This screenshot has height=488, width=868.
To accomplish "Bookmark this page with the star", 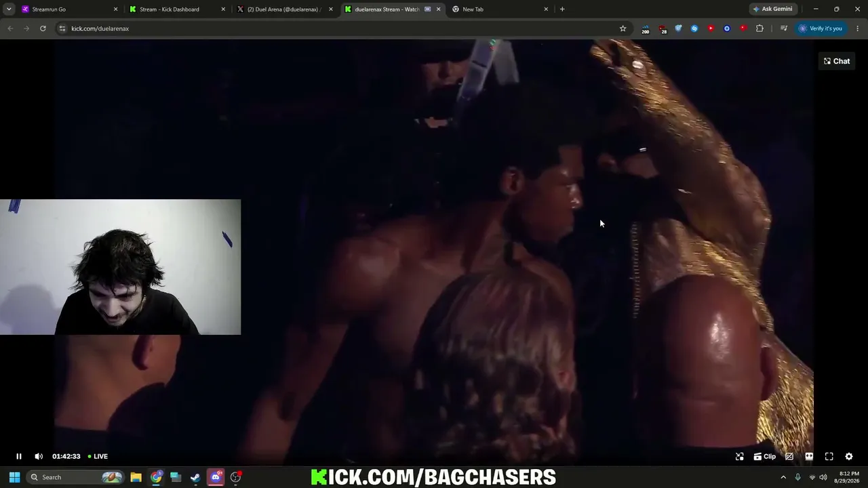I will pos(623,28).
